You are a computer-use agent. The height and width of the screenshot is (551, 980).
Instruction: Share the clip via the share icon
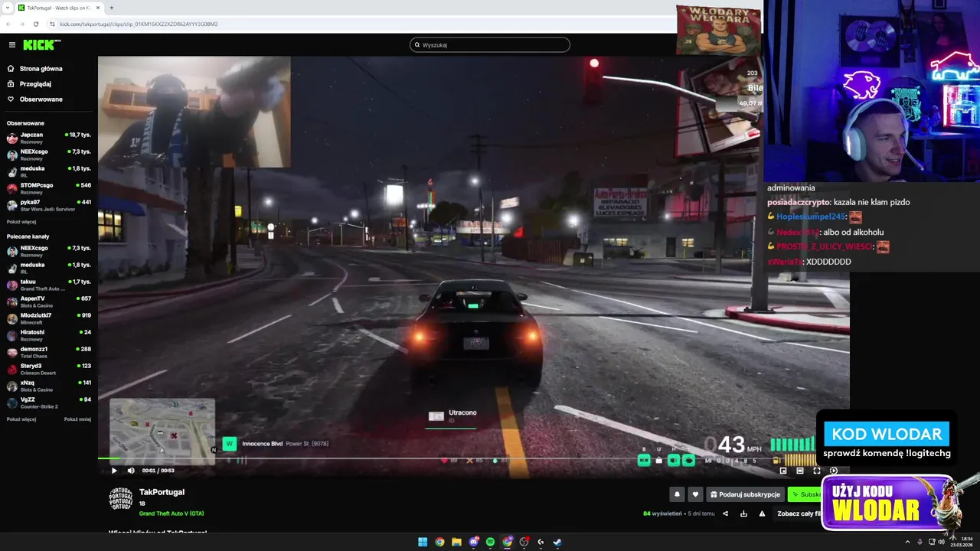725,514
